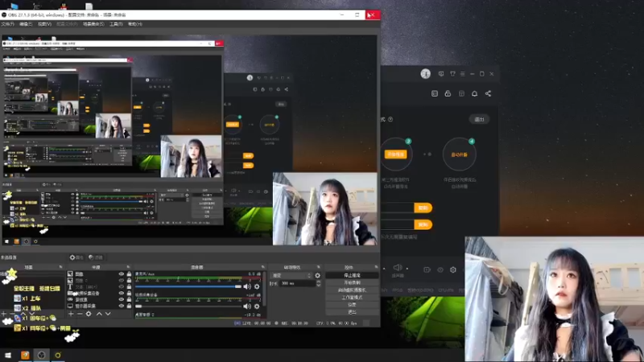This screenshot has height=362, width=644.
Task: Toggle lock on 显示器采集 source
Action: pos(129,306)
